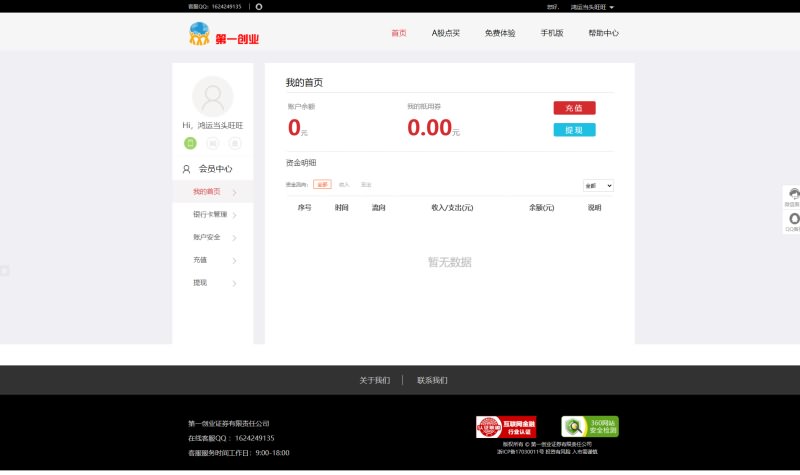Click the 余额(元) column header

pyautogui.click(x=541, y=208)
